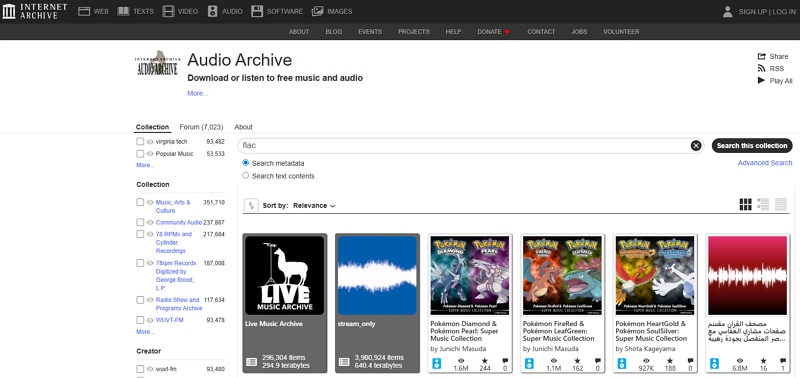
Task: Expand the More description link under the title
Action: point(197,93)
